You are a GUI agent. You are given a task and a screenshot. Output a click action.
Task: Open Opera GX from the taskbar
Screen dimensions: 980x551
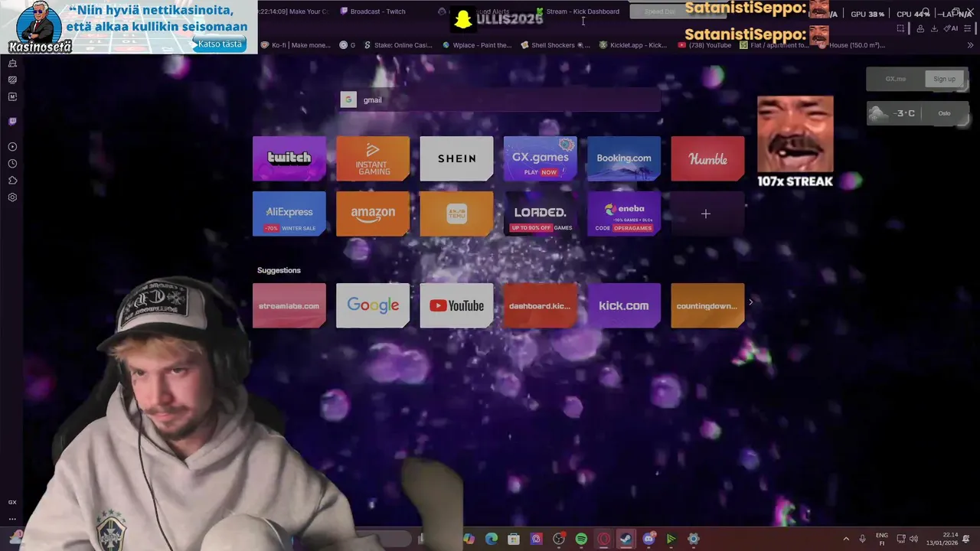pyautogui.click(x=603, y=539)
